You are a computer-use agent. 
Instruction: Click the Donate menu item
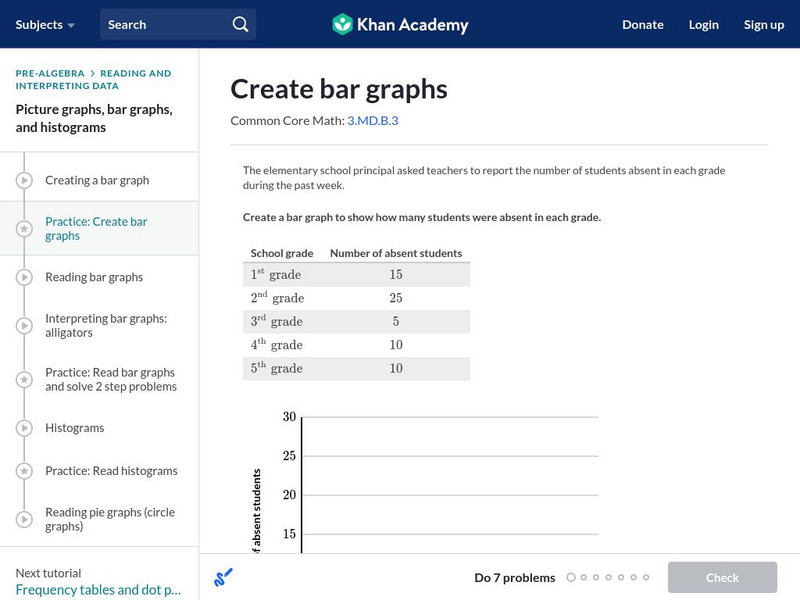click(642, 24)
